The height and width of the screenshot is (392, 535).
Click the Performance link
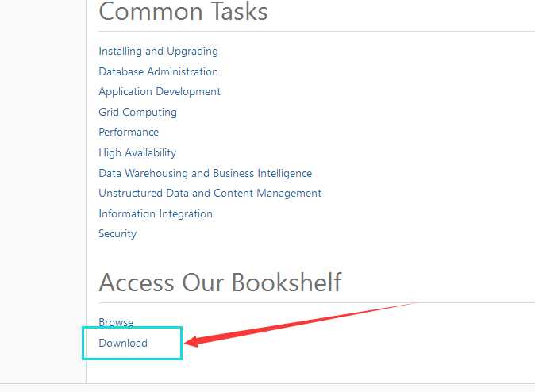(129, 132)
